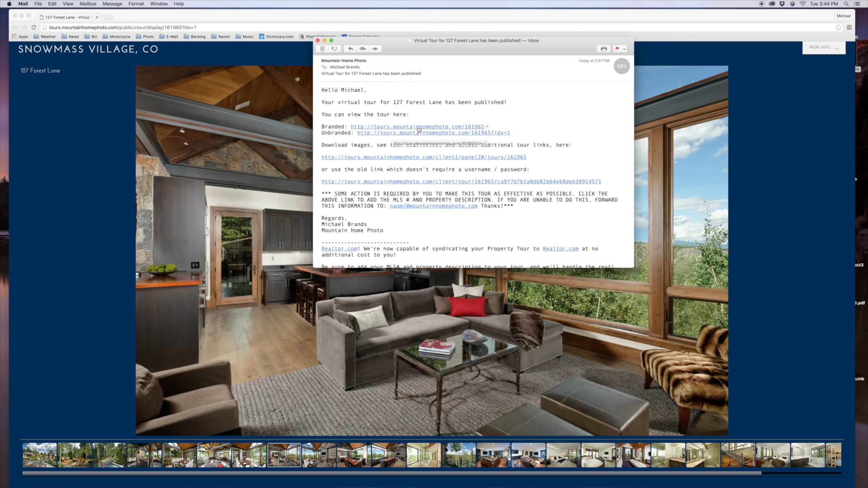Click the main living room tour photo
868x488 pixels.
432,251
